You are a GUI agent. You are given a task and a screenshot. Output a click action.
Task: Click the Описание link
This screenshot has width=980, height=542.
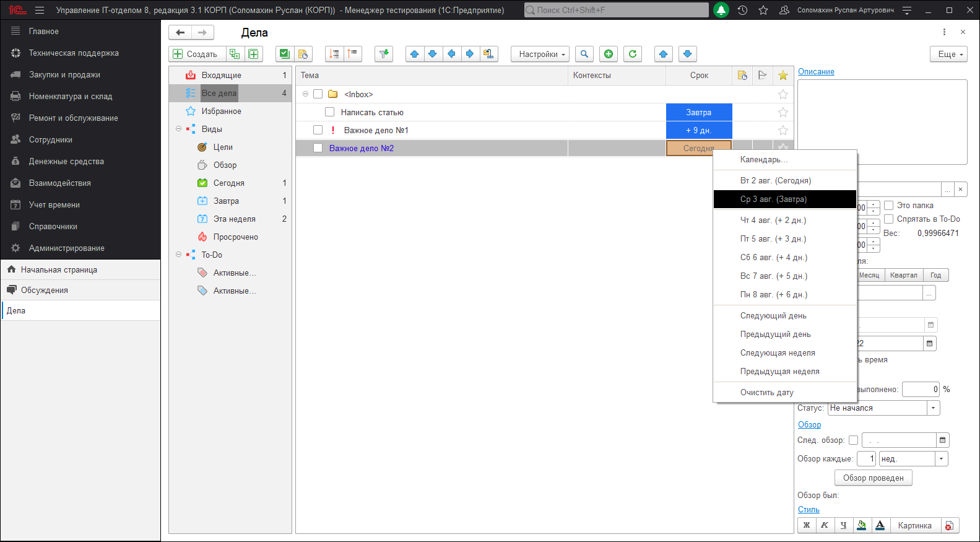click(x=815, y=71)
